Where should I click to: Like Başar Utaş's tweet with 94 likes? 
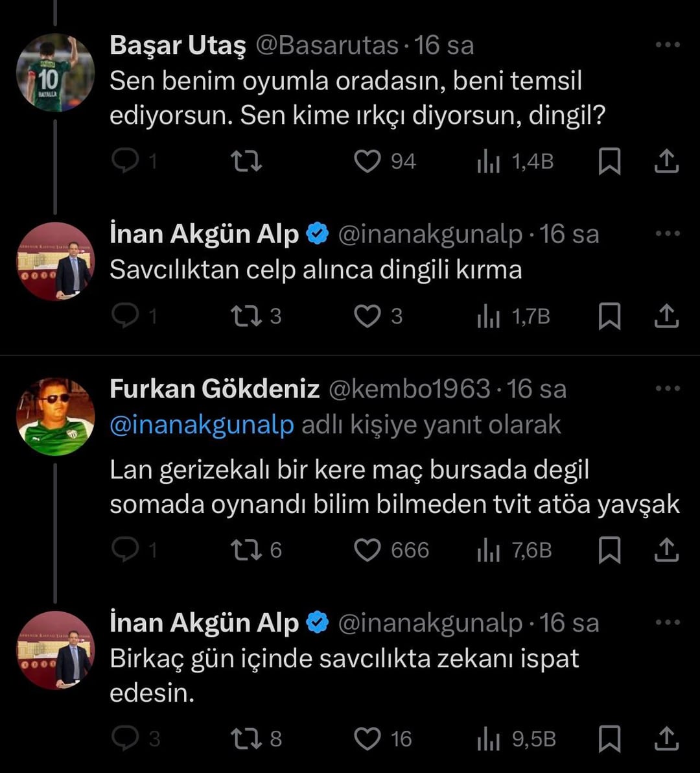[367, 161]
